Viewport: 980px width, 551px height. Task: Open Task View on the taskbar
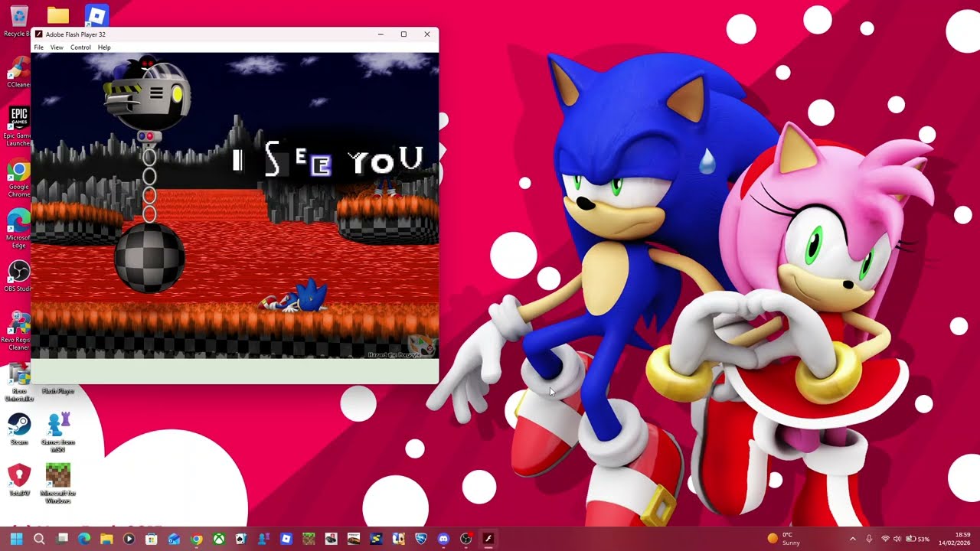62,539
